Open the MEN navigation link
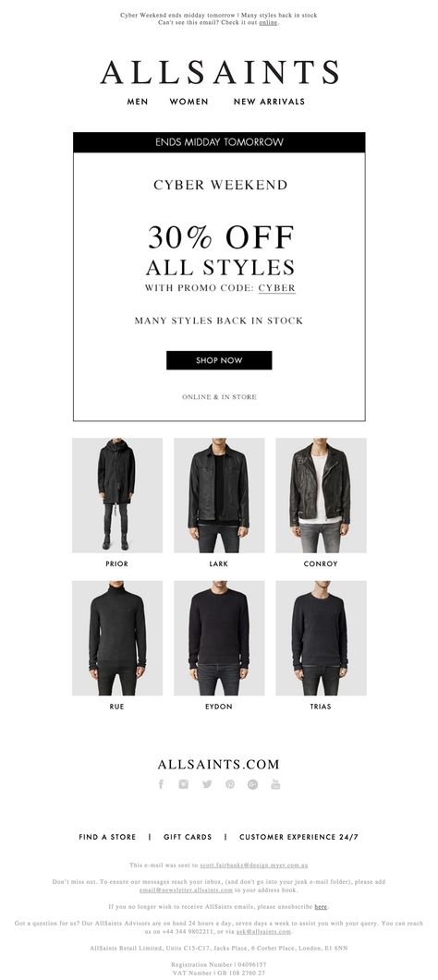Image resolution: width=438 pixels, height=980 pixels. coord(138,102)
